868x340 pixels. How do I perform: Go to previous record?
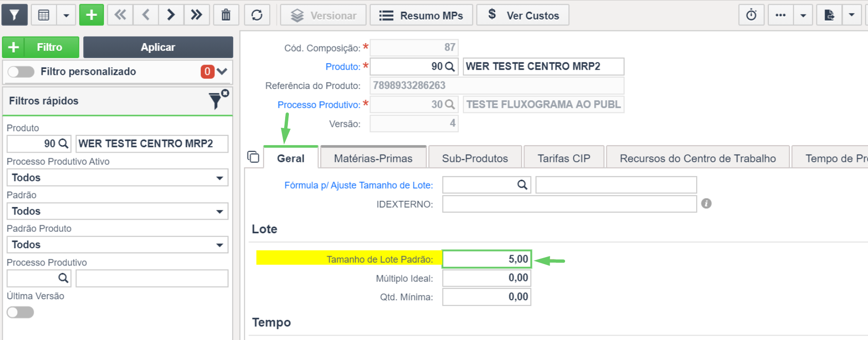tap(146, 15)
